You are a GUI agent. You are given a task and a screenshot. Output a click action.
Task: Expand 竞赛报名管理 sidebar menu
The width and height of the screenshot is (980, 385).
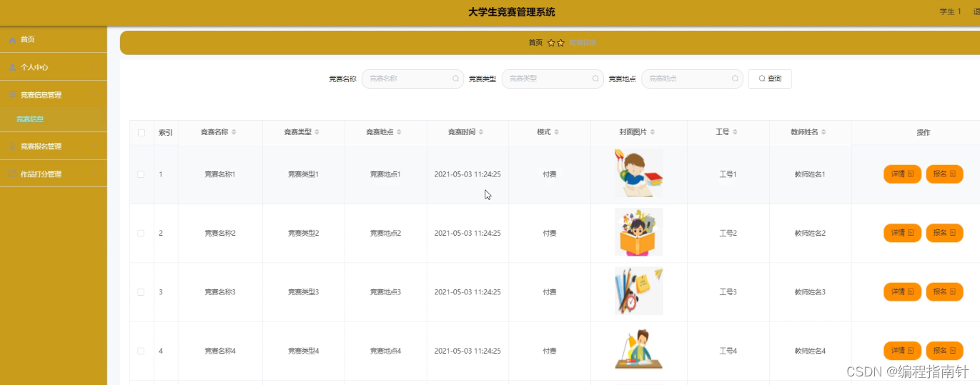[54, 146]
